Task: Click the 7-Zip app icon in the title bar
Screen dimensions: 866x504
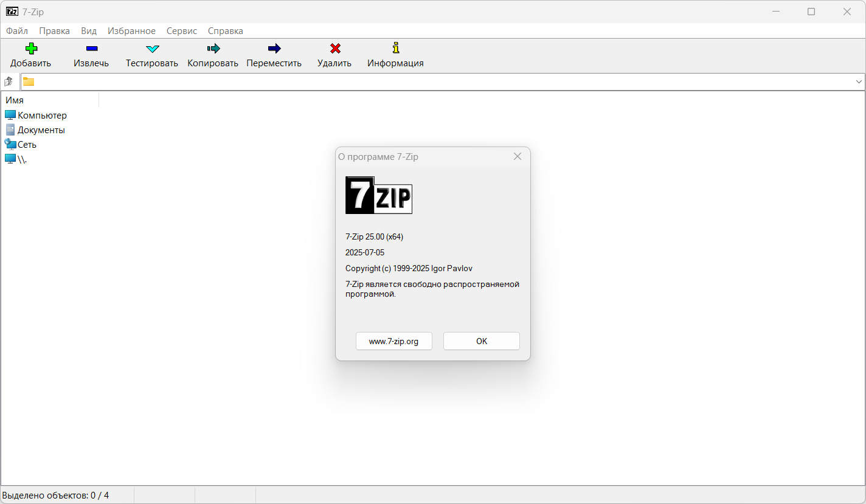Action: click(x=12, y=12)
